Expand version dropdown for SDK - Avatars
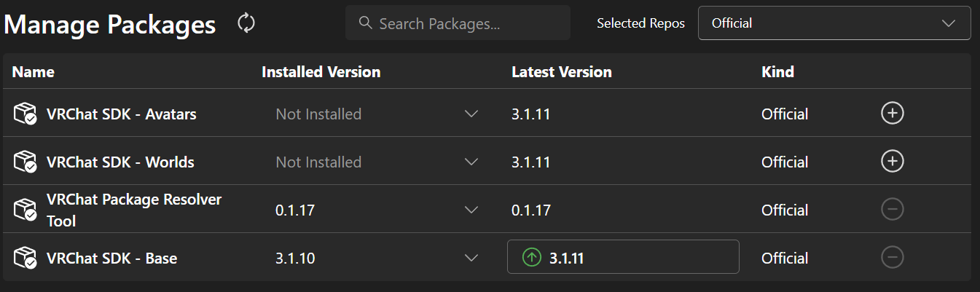Image resolution: width=980 pixels, height=292 pixels. click(x=471, y=114)
